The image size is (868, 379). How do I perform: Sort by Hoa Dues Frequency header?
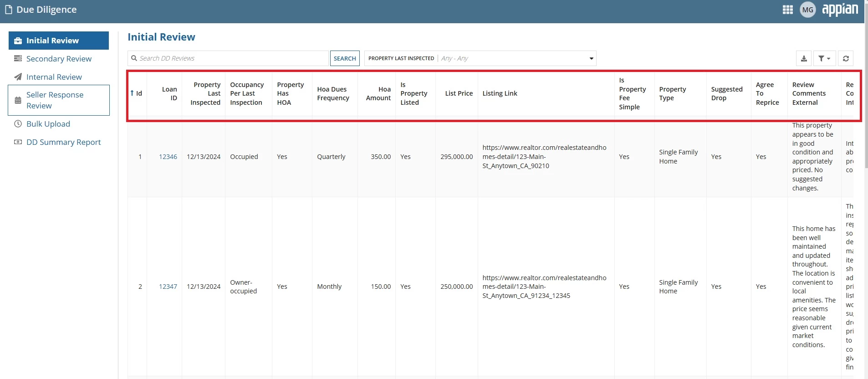click(333, 93)
